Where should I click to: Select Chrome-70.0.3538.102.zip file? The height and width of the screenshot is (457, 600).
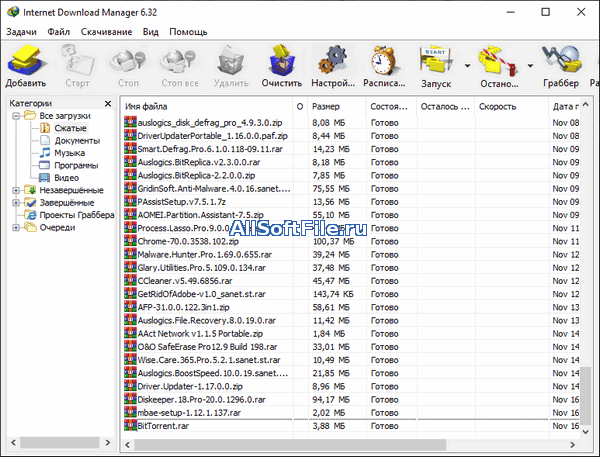tap(188, 242)
